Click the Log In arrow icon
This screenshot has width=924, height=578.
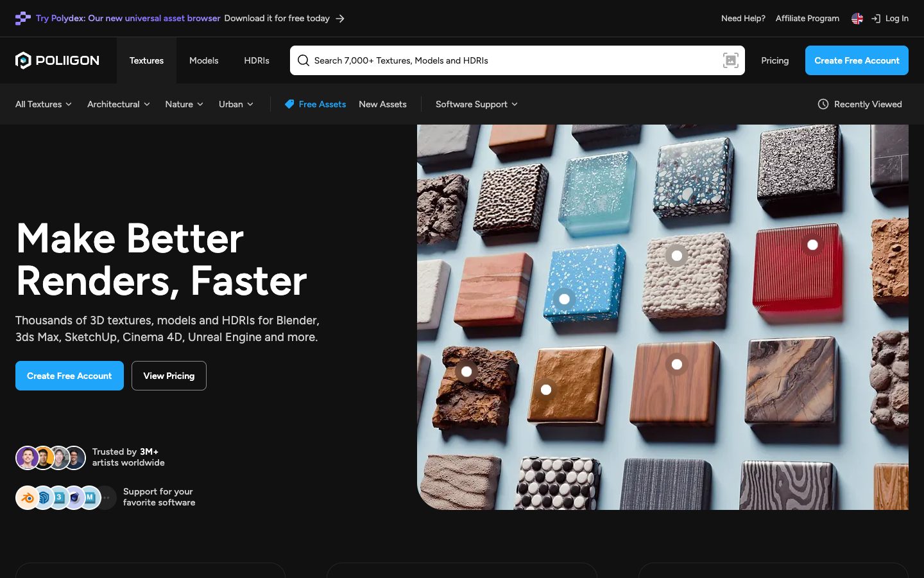[876, 19]
